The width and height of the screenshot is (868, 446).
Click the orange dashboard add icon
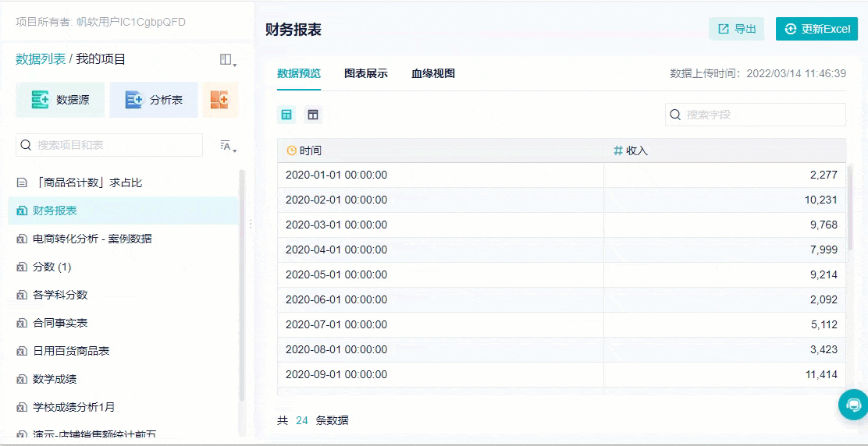(220, 100)
